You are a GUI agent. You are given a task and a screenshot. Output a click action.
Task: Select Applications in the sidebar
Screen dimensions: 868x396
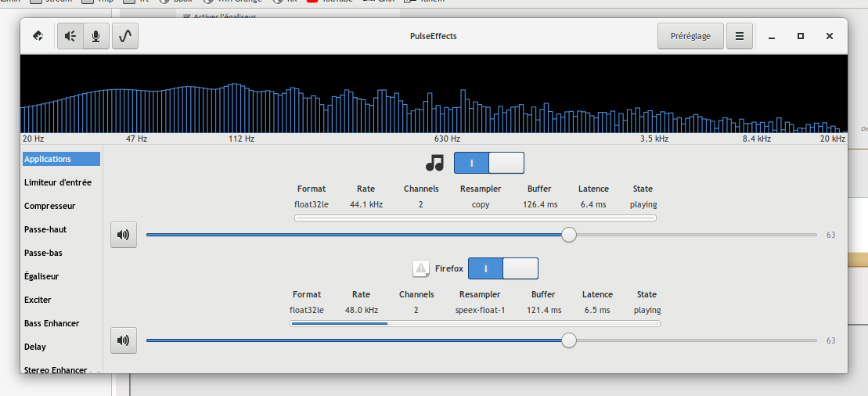coord(62,159)
